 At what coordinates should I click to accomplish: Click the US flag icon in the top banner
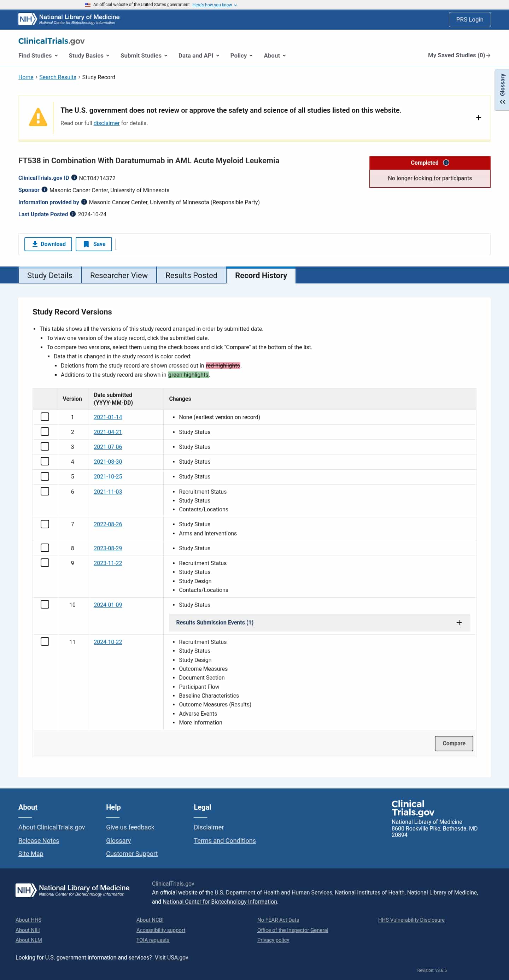click(x=88, y=5)
